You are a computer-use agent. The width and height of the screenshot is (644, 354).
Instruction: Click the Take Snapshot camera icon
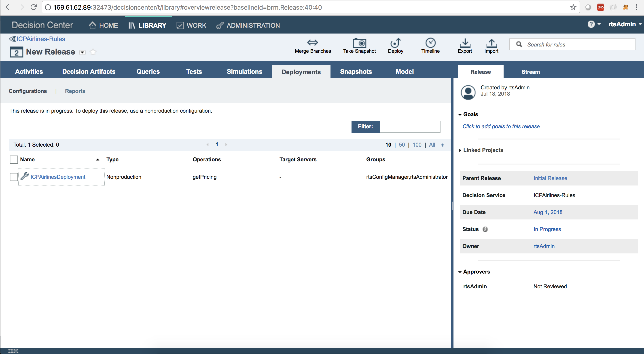point(359,43)
